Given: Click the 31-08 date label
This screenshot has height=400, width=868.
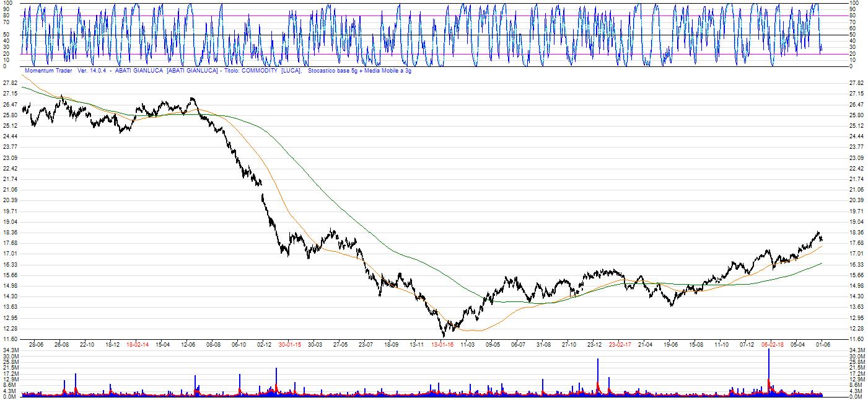Looking at the screenshot, I should (544, 344).
